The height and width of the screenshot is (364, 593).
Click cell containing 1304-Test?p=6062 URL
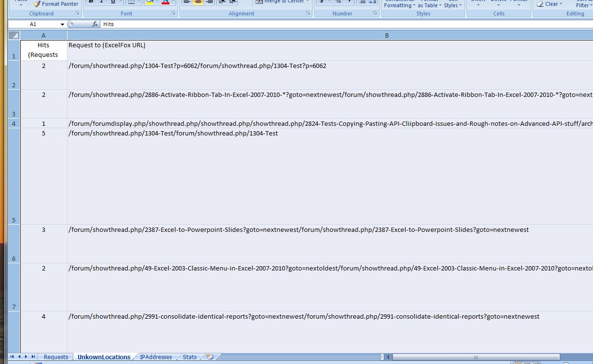[x=330, y=75]
